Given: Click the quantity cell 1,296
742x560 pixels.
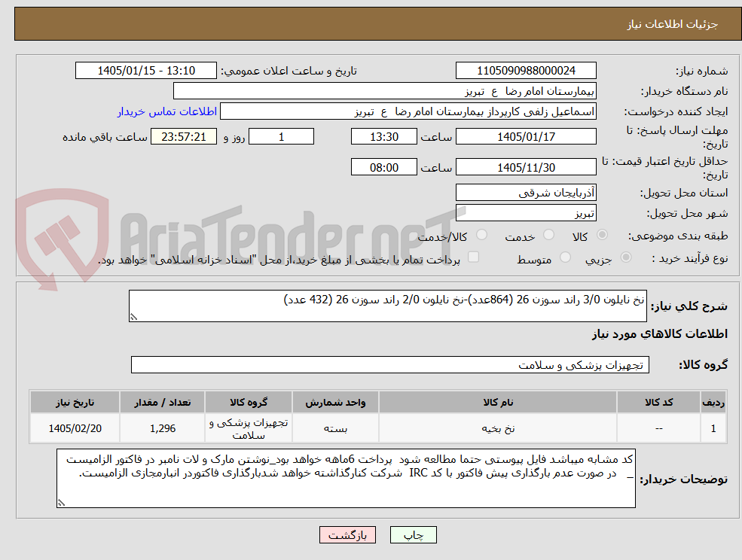Looking at the screenshot, I should pos(162,428).
